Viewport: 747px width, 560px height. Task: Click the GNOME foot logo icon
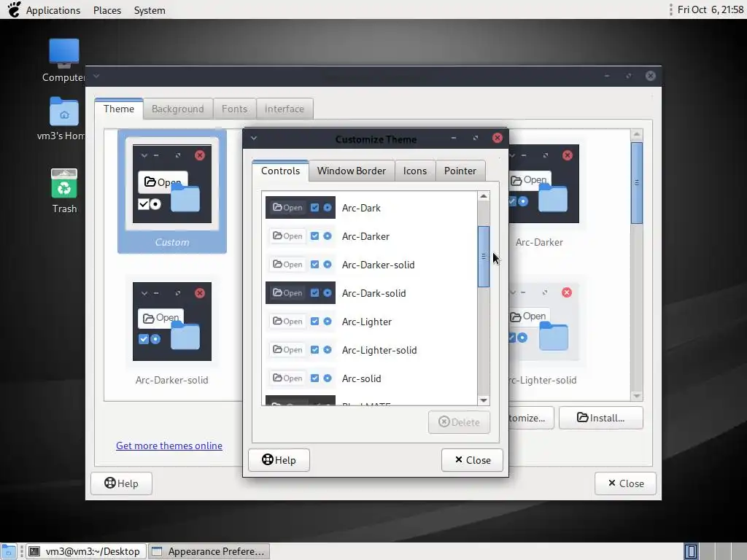click(x=14, y=9)
